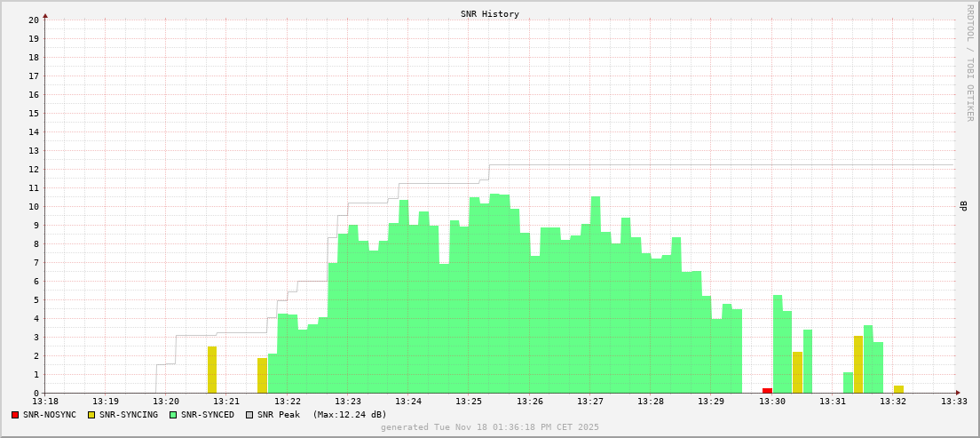Click the 13:33 time label on x-axis
Image resolution: width=980 pixels, height=438 pixels.
coord(954,402)
